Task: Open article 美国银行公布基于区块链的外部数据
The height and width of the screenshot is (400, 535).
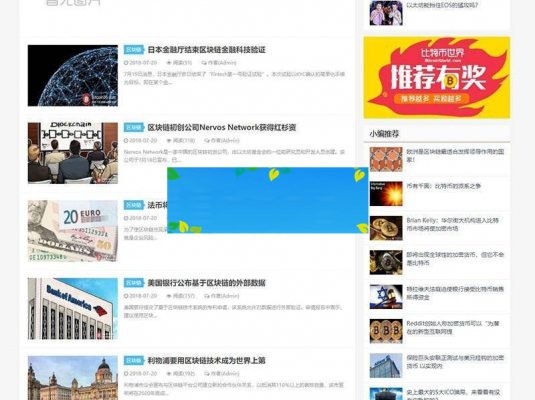Action: point(206,283)
